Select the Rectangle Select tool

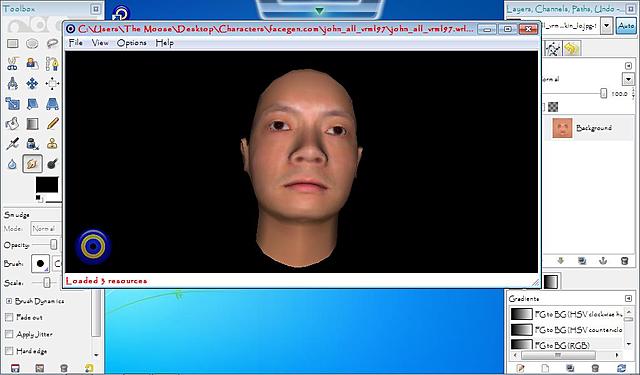tap(13, 43)
